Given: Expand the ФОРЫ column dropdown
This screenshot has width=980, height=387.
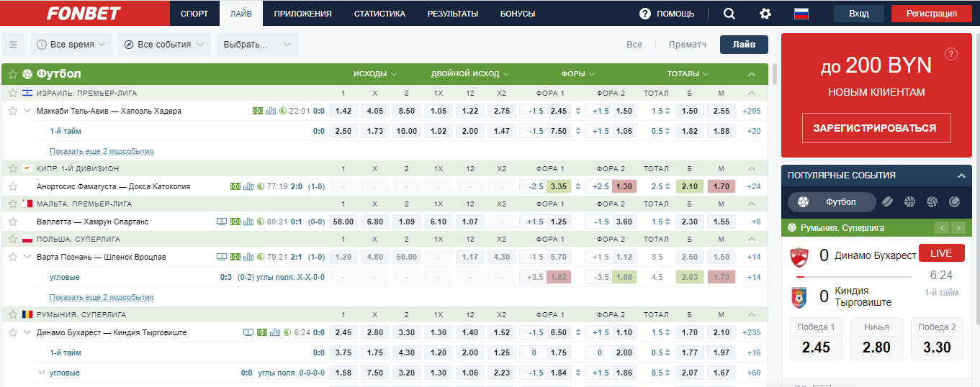Looking at the screenshot, I should [x=578, y=74].
